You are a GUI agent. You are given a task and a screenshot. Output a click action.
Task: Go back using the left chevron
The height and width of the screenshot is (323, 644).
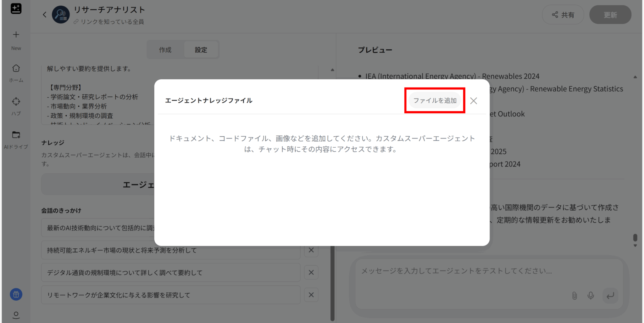(x=45, y=14)
